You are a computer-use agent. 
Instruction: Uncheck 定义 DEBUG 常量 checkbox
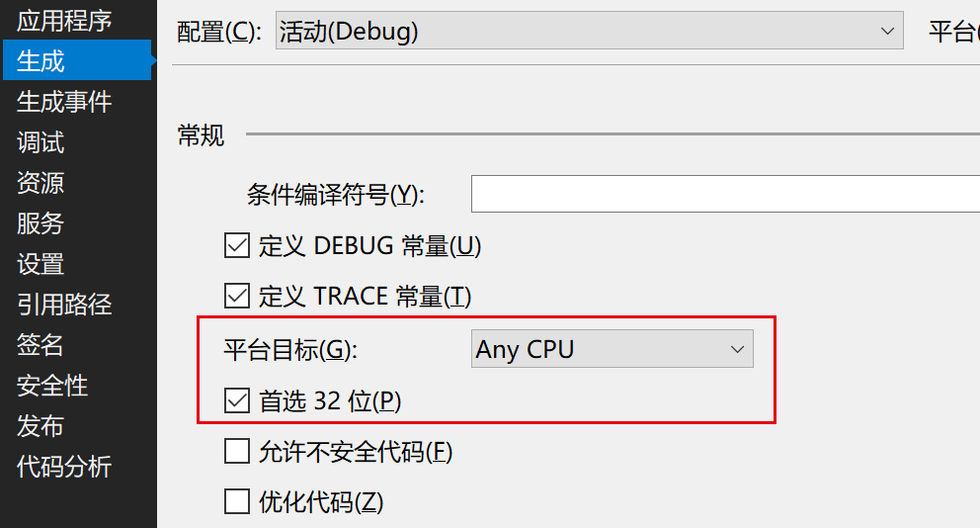click(x=237, y=246)
